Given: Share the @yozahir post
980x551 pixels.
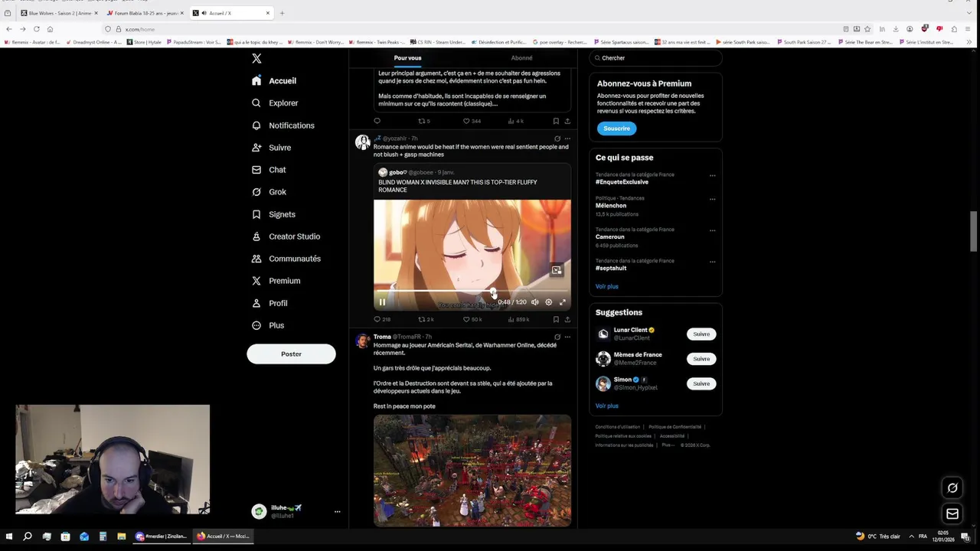Looking at the screenshot, I should coord(567,319).
